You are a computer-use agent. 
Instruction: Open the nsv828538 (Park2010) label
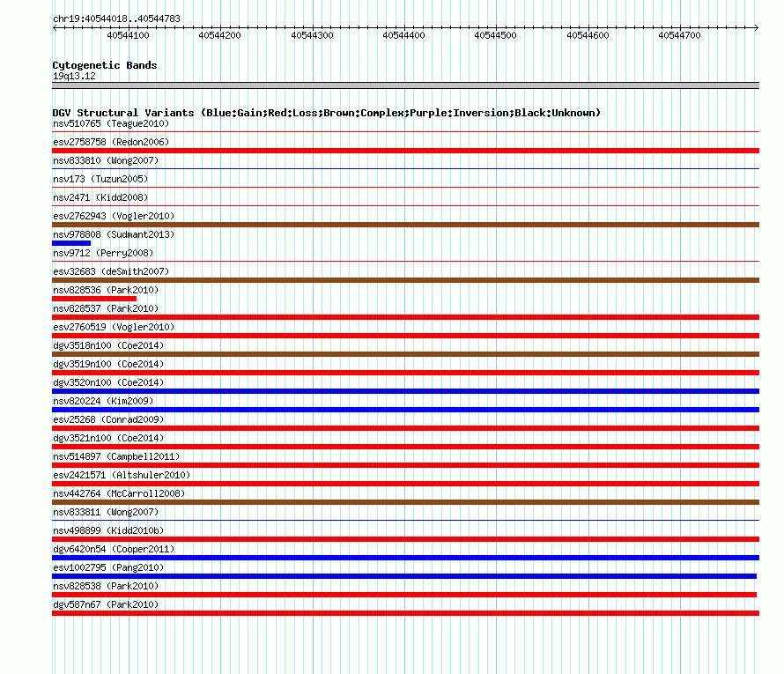coord(106,586)
